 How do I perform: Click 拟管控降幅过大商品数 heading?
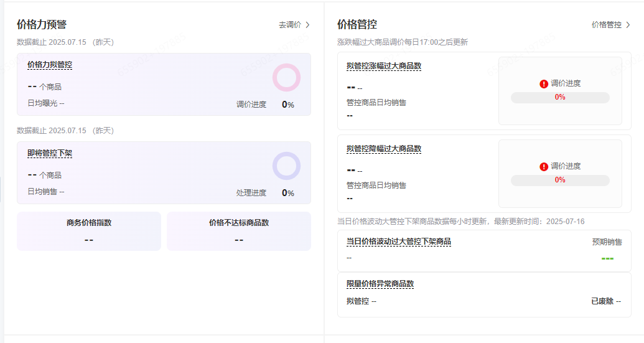[384, 149]
